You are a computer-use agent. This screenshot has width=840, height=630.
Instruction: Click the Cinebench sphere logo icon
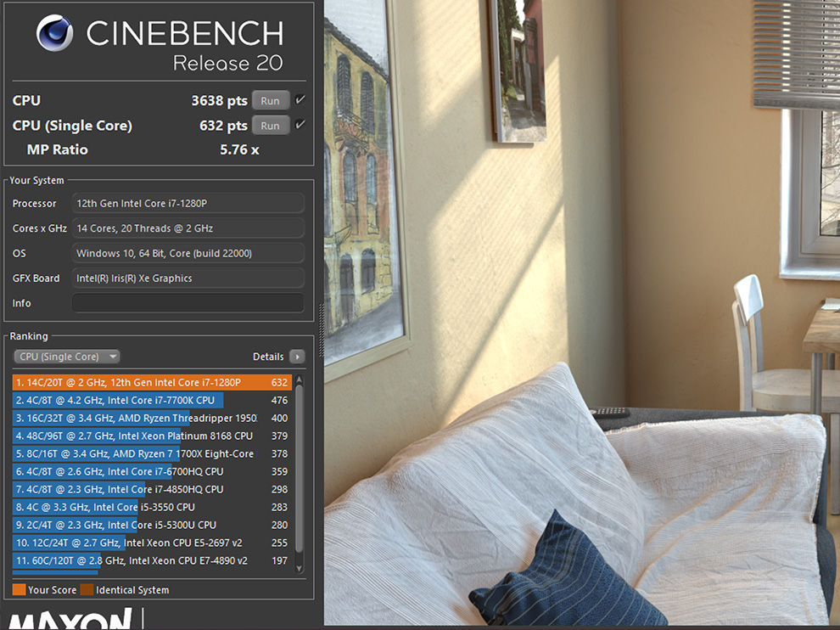pyautogui.click(x=54, y=33)
